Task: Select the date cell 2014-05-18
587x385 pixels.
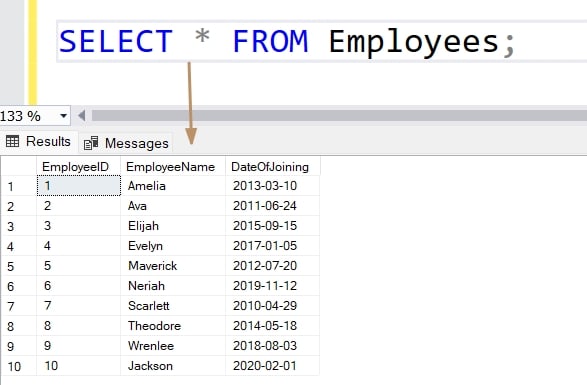Action: coord(273,326)
